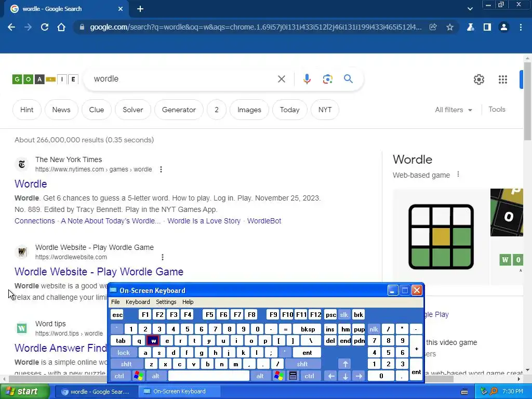Image resolution: width=532 pixels, height=399 pixels.
Task: Click the Google Wordle-style logo
Action: (45, 79)
